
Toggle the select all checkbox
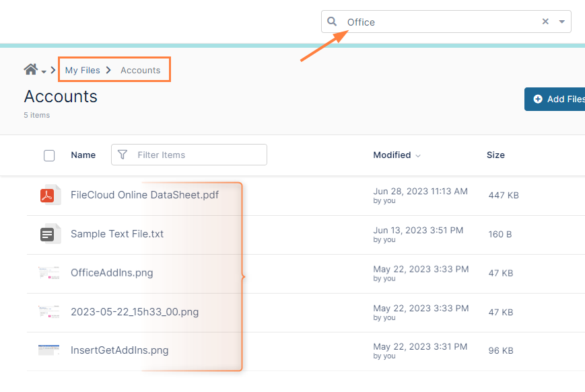(49, 155)
